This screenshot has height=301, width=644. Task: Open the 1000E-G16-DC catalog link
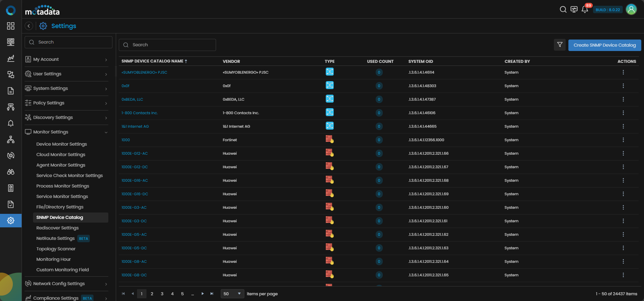135,194
